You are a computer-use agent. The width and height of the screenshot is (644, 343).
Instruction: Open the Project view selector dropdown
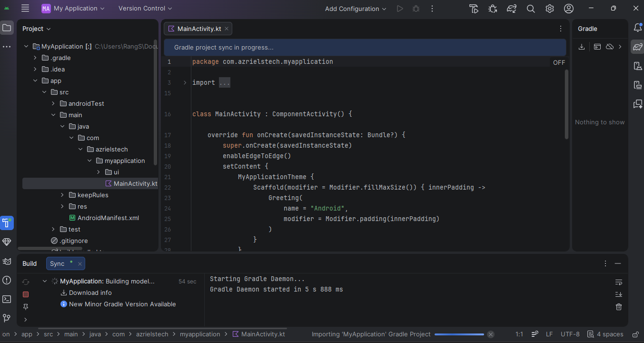pyautogui.click(x=36, y=29)
